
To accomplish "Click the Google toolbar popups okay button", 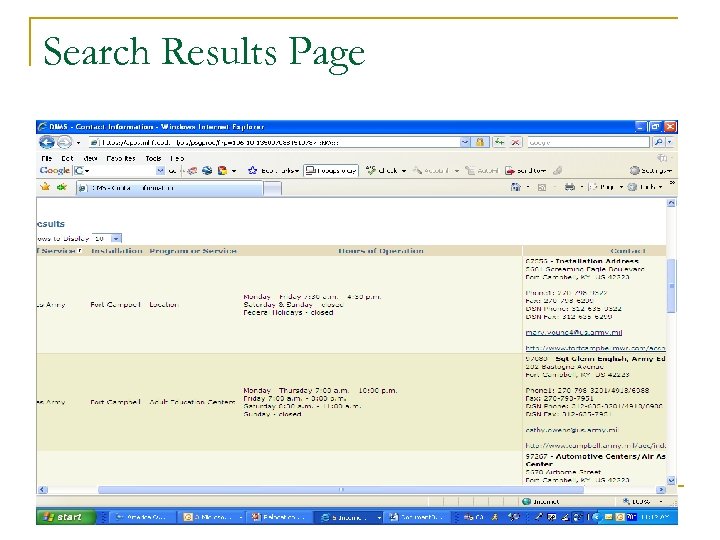I will point(331,170).
